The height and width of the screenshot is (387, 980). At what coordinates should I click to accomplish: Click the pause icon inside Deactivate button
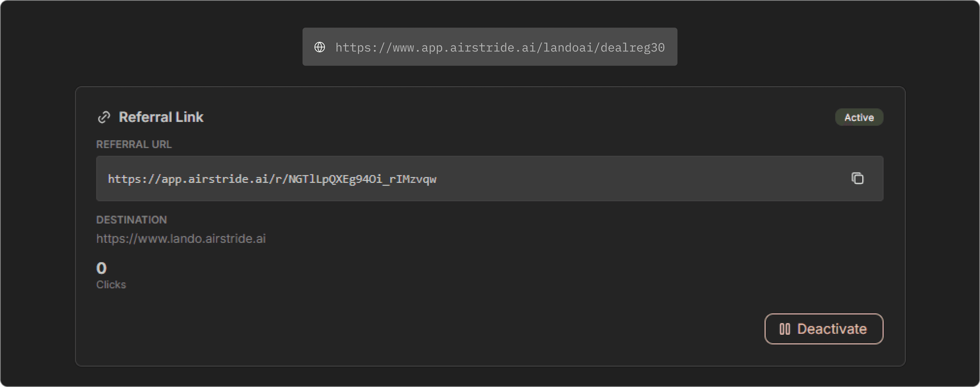point(785,329)
